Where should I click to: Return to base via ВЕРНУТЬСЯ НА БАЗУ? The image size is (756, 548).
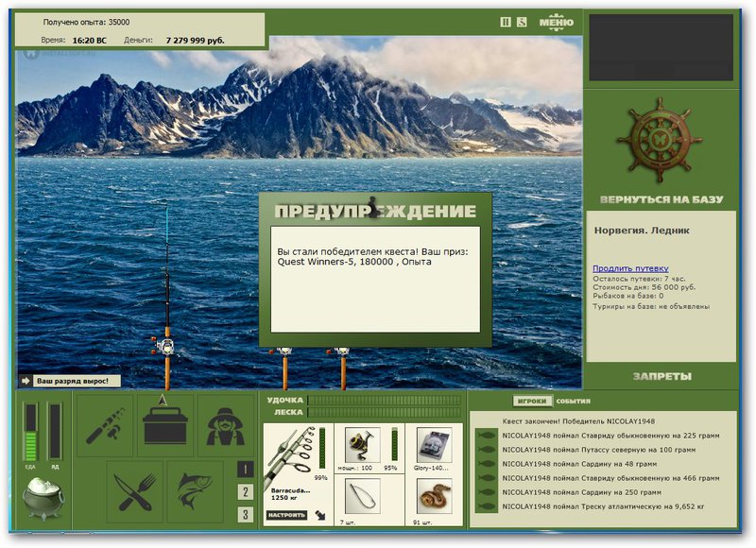click(661, 199)
